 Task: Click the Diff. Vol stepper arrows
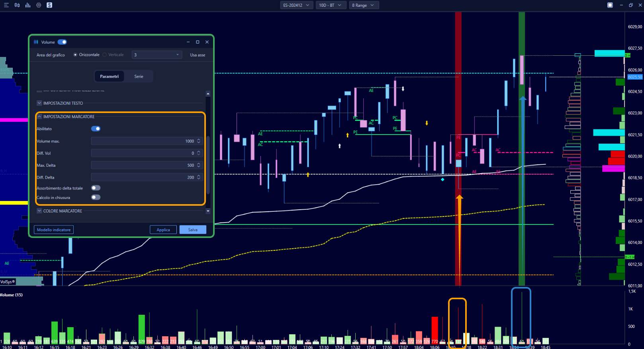coord(199,153)
